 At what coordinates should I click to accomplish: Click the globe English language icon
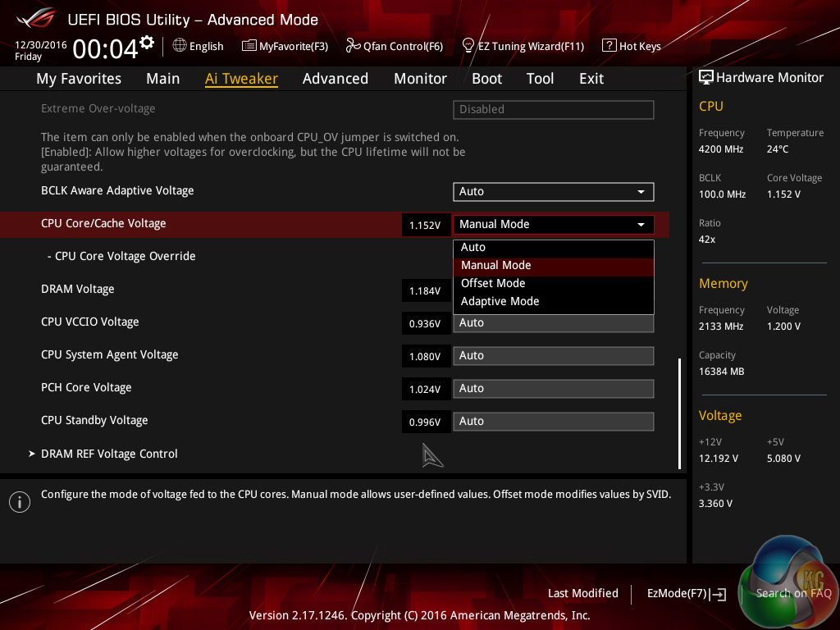[x=180, y=46]
